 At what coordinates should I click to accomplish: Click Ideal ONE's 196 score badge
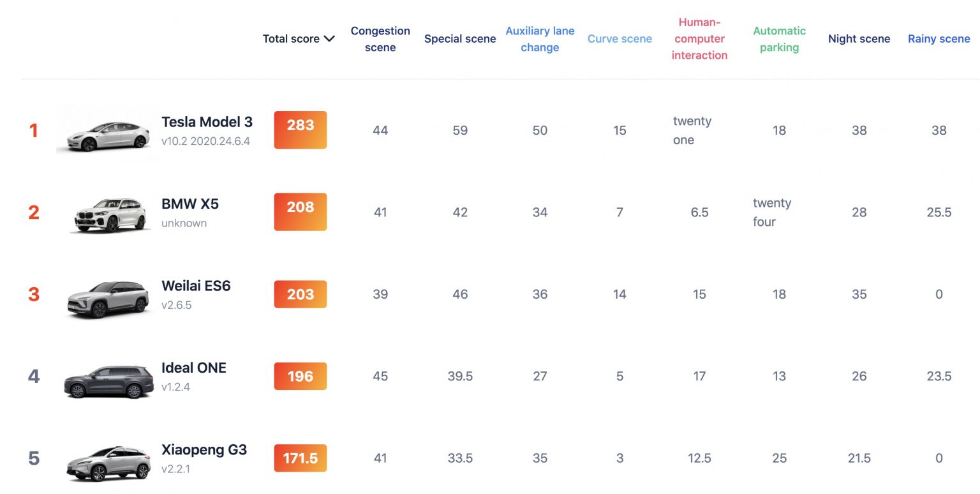click(301, 376)
